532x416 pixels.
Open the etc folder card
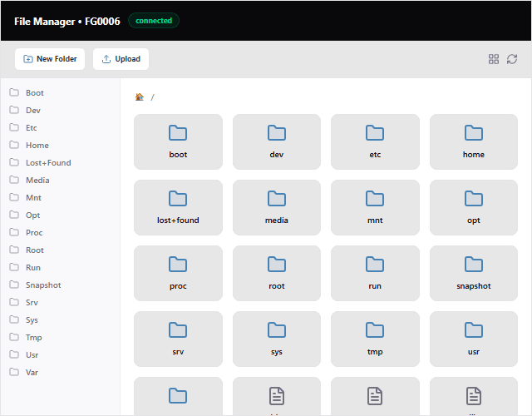(x=375, y=142)
